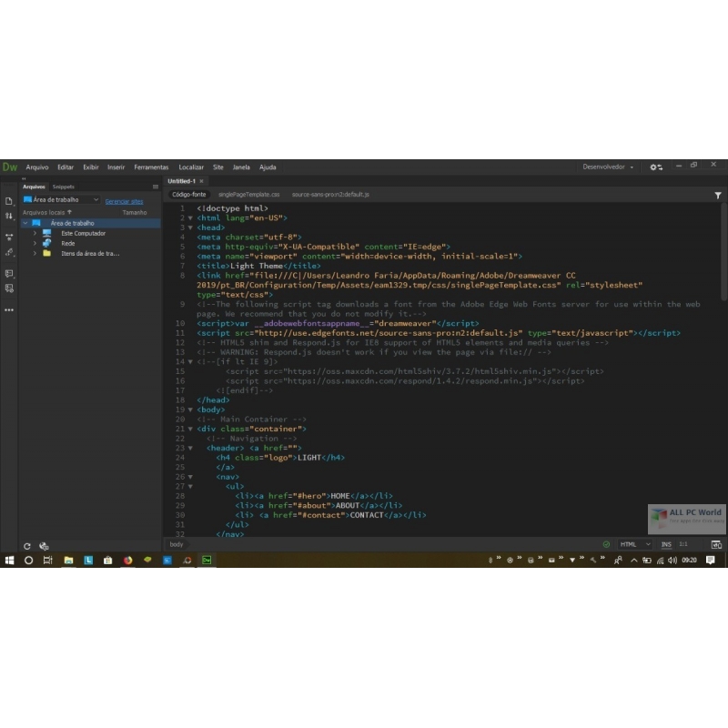Show hidden system tray icons chevron
Viewport: 728px width, 728px height.
[x=633, y=561]
